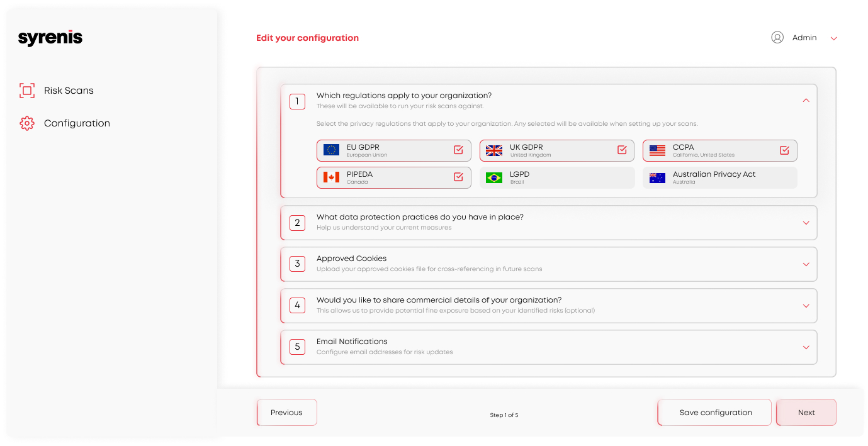The image size is (868, 446).
Task: Open the Admin account dropdown arrow
Action: pyautogui.click(x=834, y=38)
